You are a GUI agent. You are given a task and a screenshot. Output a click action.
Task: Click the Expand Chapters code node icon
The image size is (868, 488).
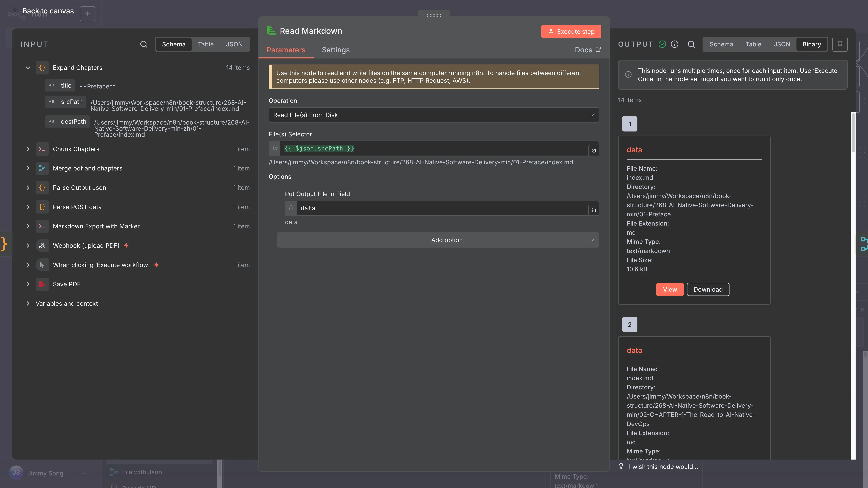click(42, 68)
